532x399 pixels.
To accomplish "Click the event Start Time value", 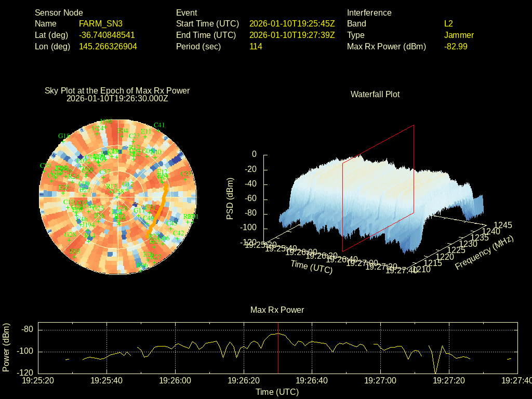I will click(292, 24).
